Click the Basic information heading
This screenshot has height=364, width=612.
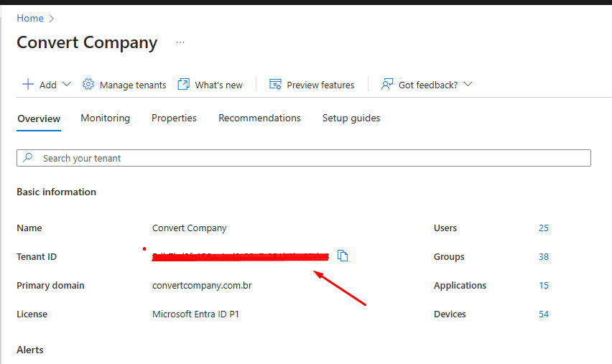click(x=56, y=192)
